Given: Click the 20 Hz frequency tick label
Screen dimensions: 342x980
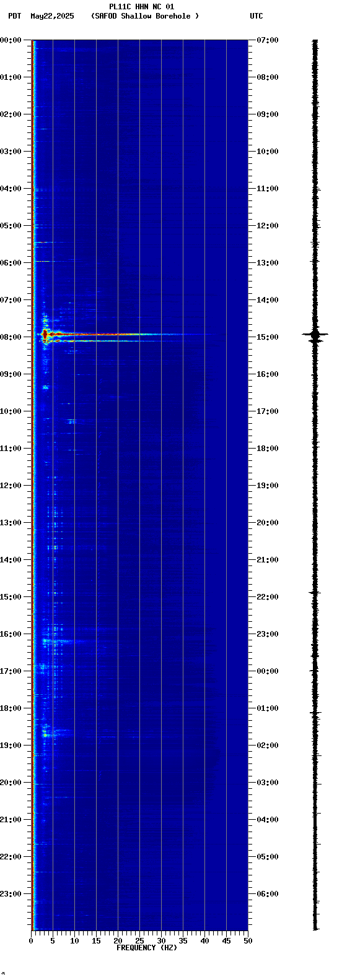Looking at the screenshot, I should pyautogui.click(x=118, y=941).
